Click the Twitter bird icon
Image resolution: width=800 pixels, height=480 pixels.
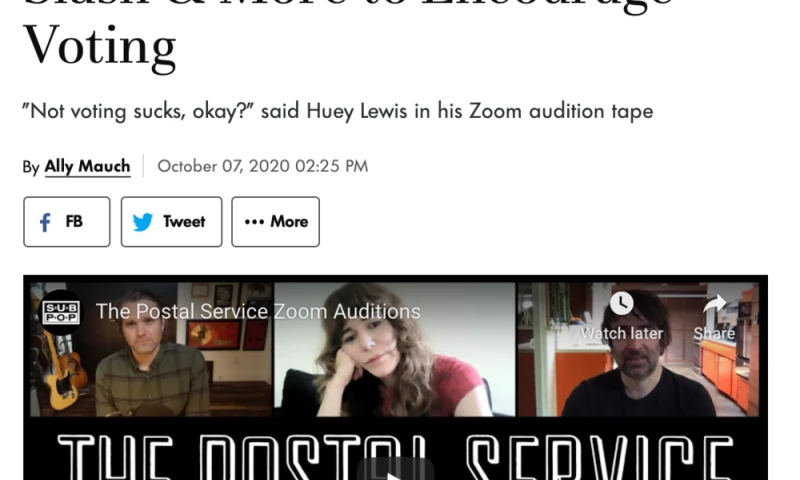(x=143, y=222)
